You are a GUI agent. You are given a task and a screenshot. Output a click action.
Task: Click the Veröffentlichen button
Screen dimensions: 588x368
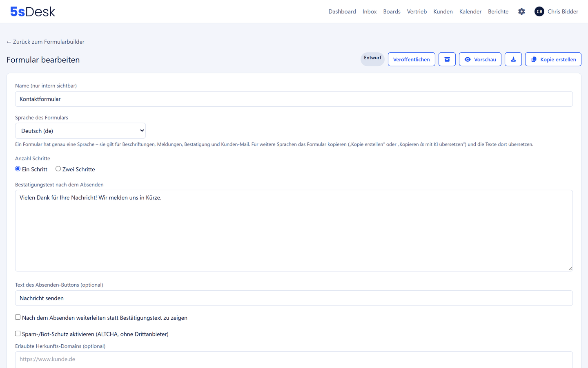pyautogui.click(x=412, y=59)
